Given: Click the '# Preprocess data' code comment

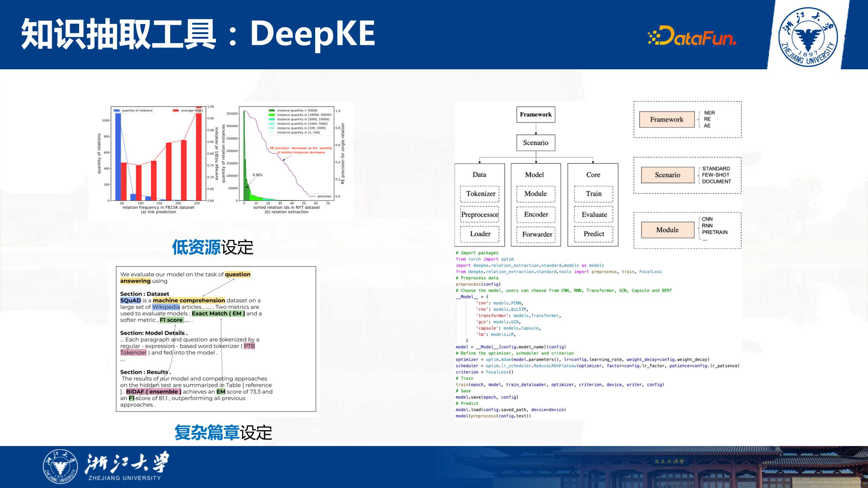Looking at the screenshot, I should pyautogui.click(x=477, y=278).
